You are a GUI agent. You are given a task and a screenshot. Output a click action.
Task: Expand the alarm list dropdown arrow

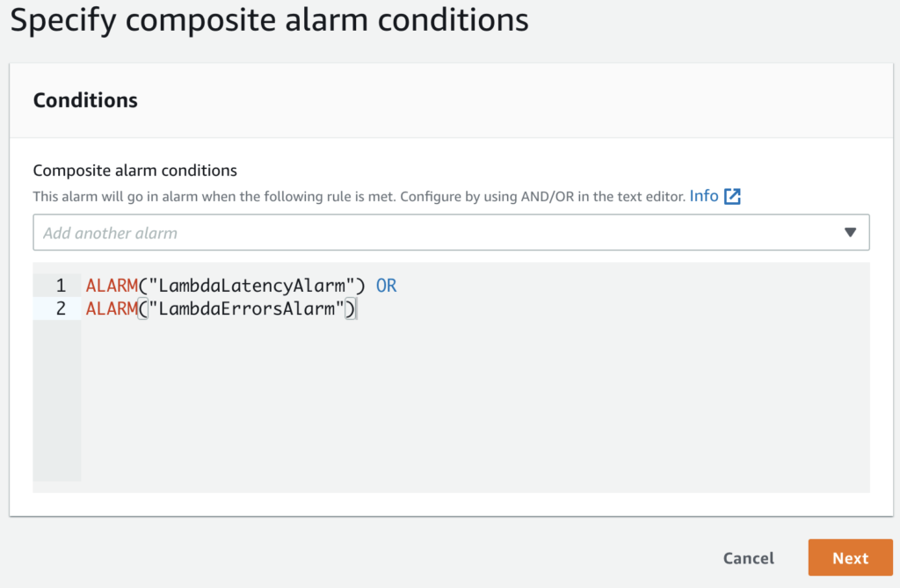click(x=850, y=233)
